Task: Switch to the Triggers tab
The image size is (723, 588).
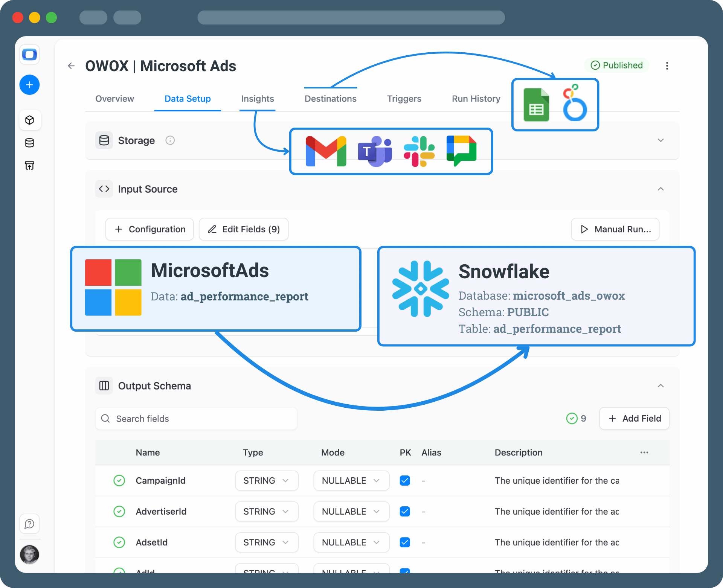Action: pyautogui.click(x=404, y=99)
